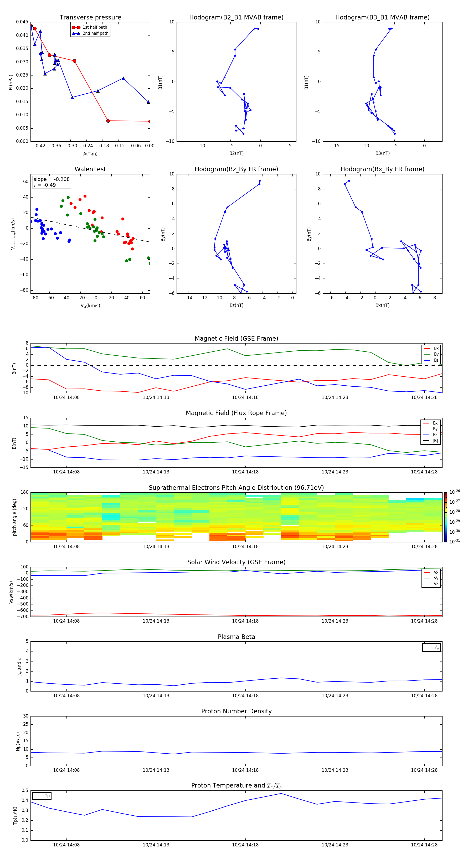Click the "Hodogram(B3_B1 MVAB frame)" title
The height and width of the screenshot is (868, 473).
pos(382,18)
